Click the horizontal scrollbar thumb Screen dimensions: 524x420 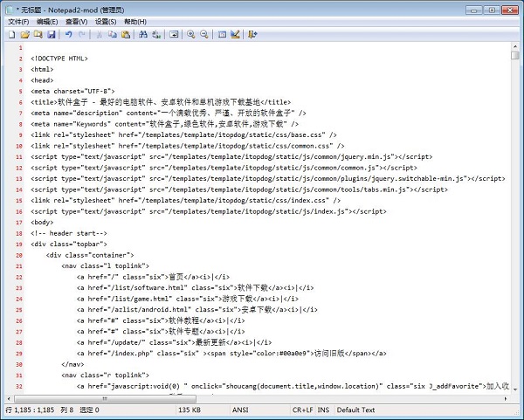pyautogui.click(x=106, y=399)
